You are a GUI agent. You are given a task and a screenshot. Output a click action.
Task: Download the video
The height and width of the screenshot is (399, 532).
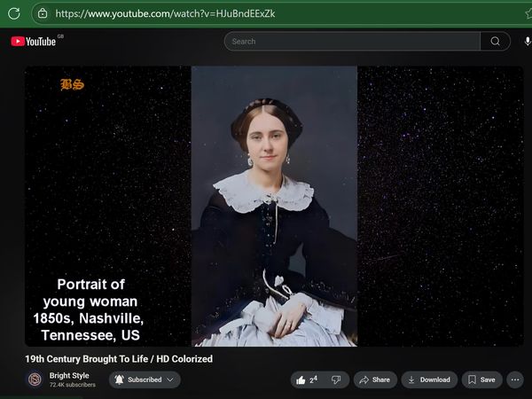click(429, 379)
